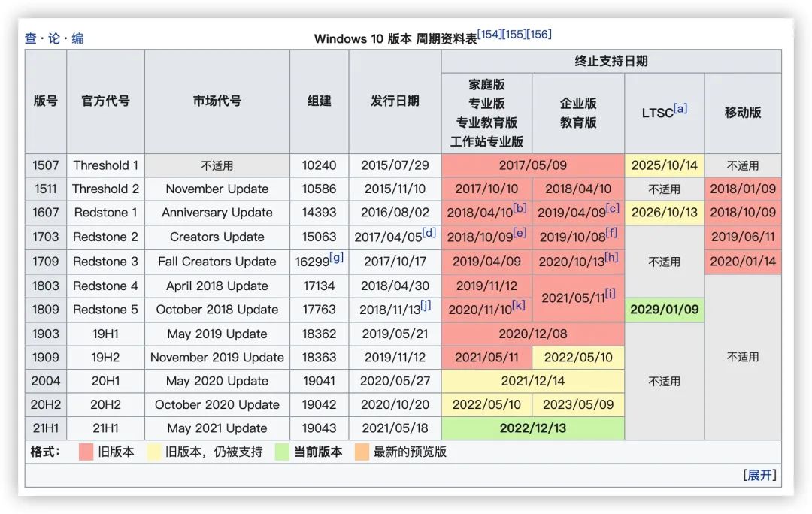Click the version cell 21H1
812x514 pixels.
click(46, 428)
